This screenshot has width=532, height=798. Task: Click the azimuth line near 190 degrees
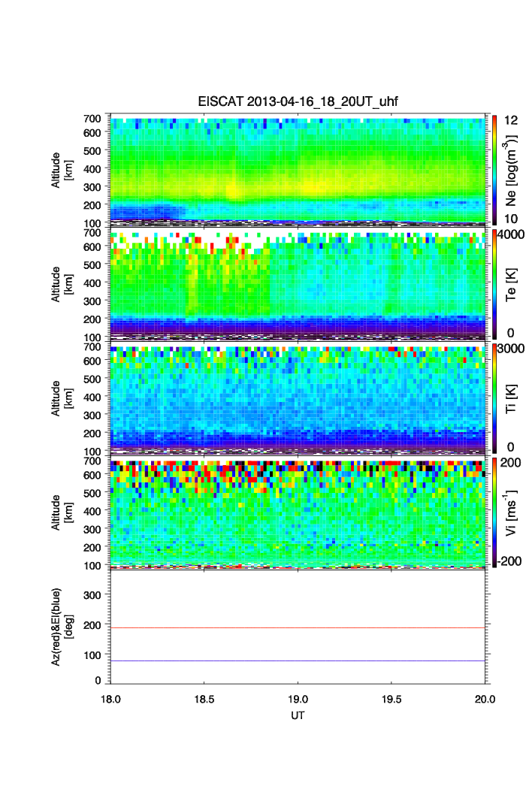(299, 627)
